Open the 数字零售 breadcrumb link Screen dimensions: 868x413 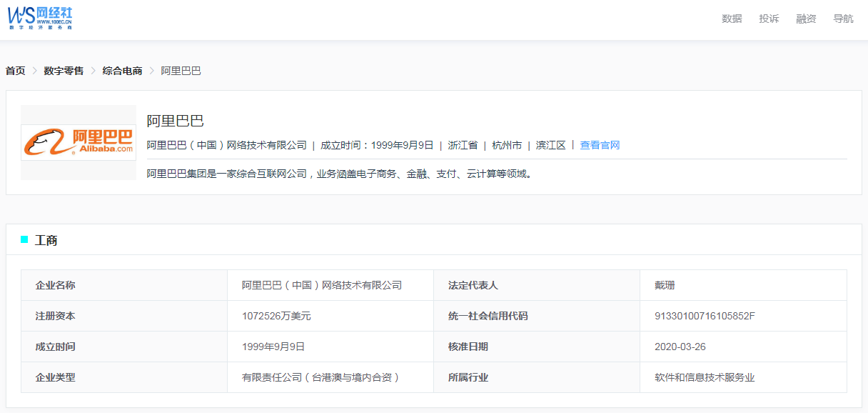pos(64,71)
